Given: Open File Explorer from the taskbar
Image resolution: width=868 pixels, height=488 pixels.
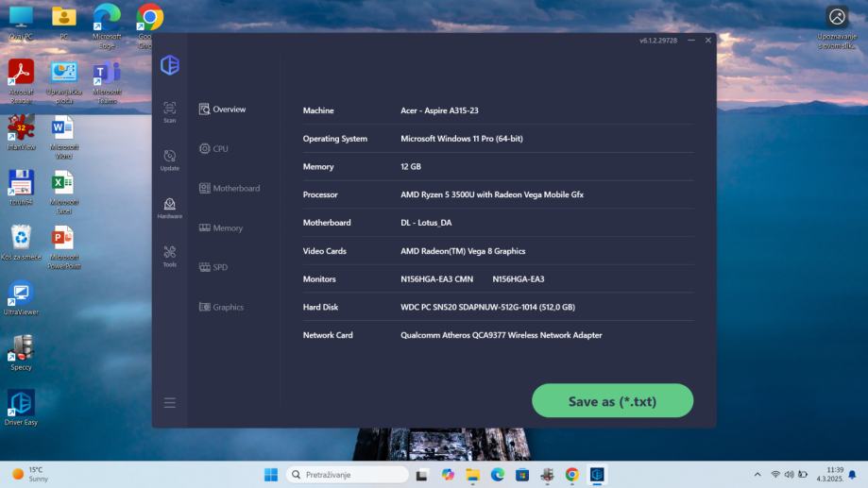Looking at the screenshot, I should (473, 475).
